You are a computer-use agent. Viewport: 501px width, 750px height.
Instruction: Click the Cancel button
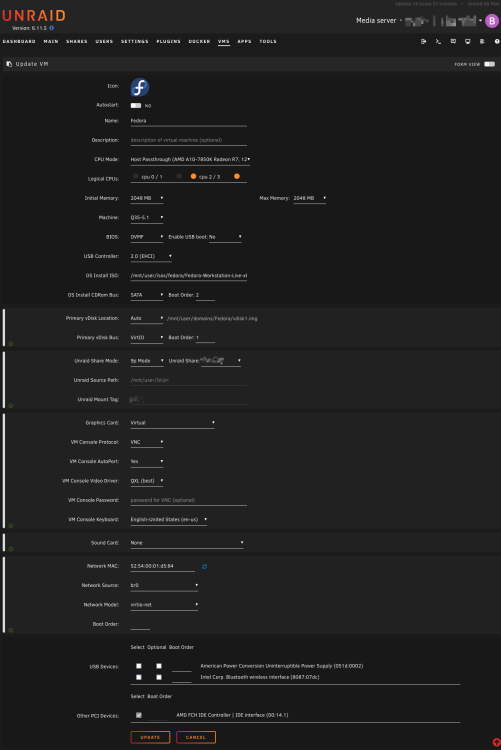(196, 737)
